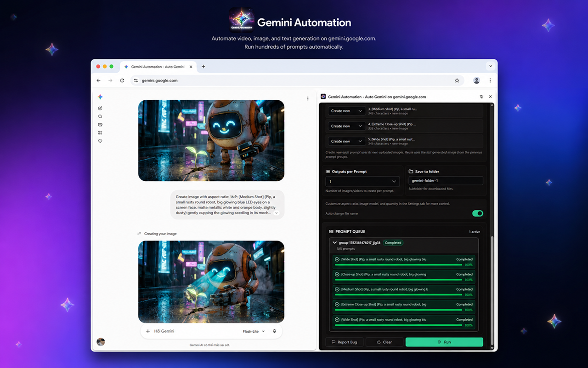588x368 pixels.
Task: Open the Outputs per Prompt dropdown
Action: (x=362, y=182)
